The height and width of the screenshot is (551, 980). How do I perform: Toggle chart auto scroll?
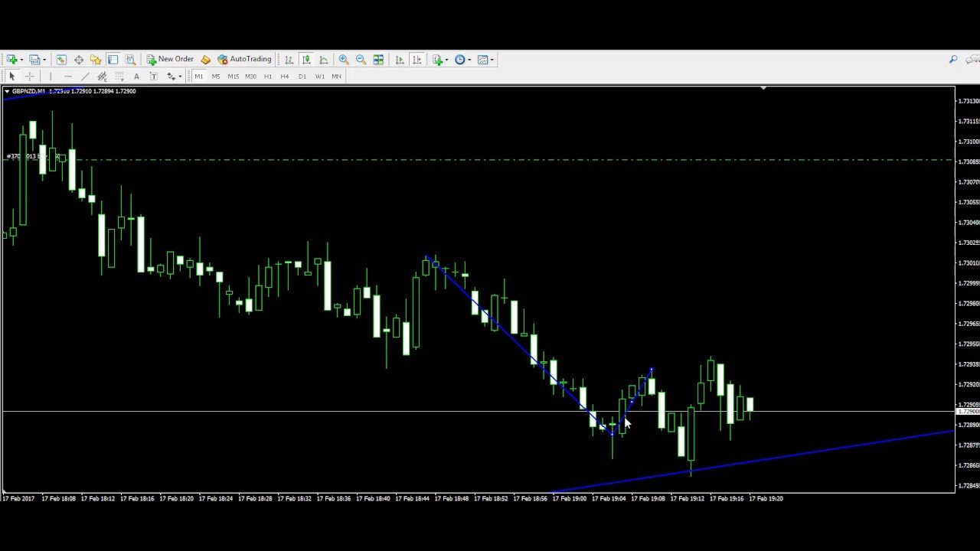(400, 60)
